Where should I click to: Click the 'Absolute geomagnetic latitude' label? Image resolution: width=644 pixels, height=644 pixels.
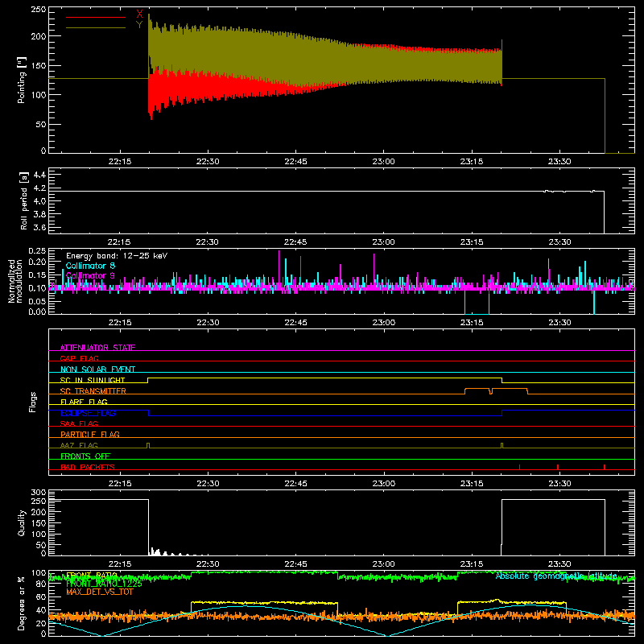[556, 576]
